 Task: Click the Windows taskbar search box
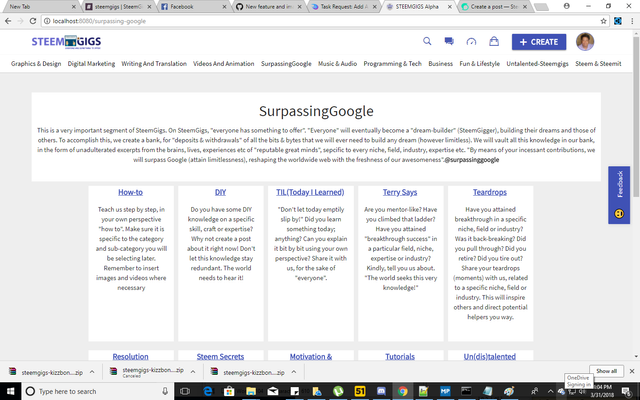pos(97,391)
